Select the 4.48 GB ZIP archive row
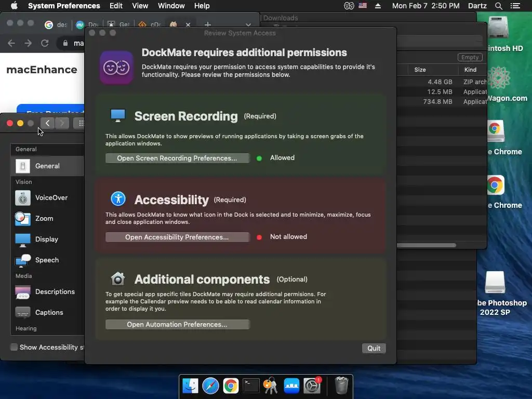The image size is (532, 399). (x=442, y=82)
